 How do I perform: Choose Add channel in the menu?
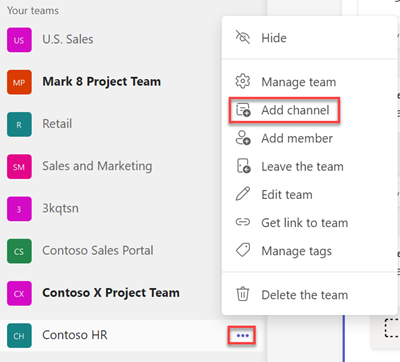click(310, 110)
